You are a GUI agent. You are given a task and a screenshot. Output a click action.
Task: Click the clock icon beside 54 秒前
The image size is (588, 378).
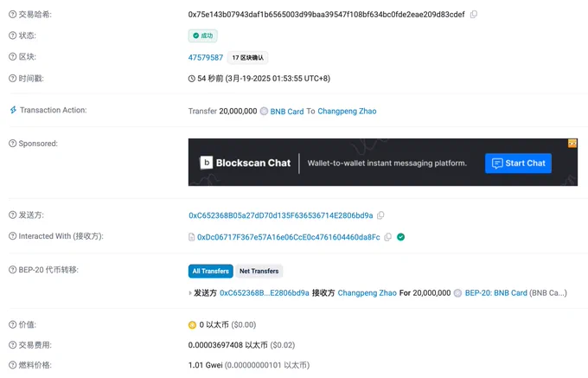[x=192, y=79]
